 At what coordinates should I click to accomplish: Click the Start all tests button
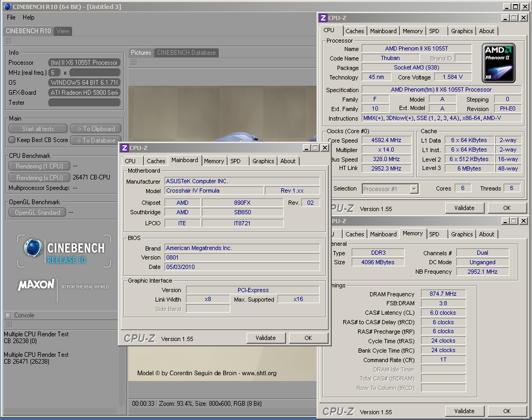[38, 129]
